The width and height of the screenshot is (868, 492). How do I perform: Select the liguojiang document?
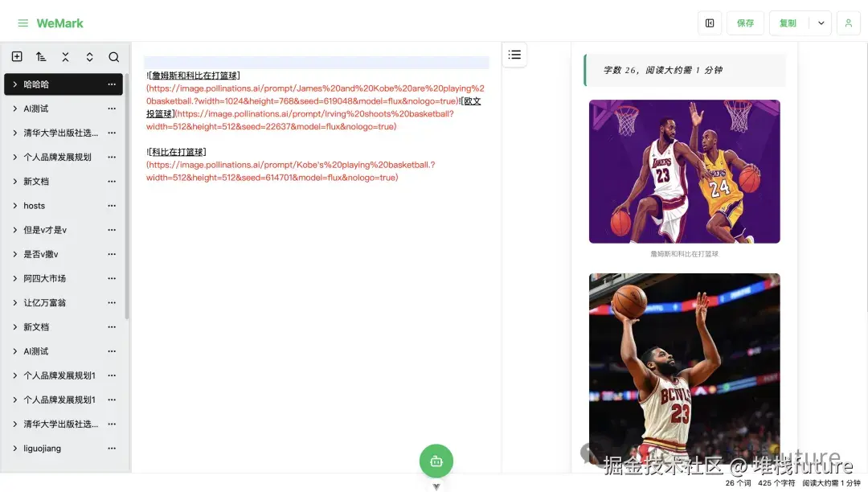(x=63, y=449)
